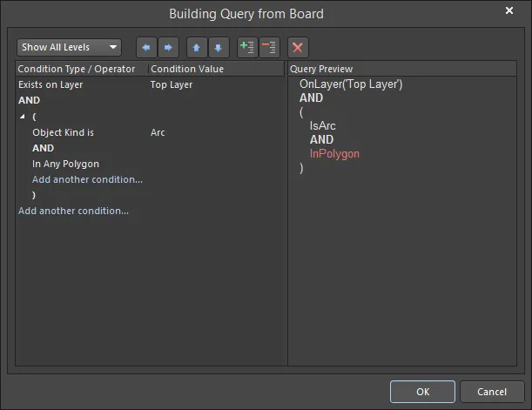532x410 pixels.
Task: Click the green plus show-more-levels icon
Action: point(247,48)
